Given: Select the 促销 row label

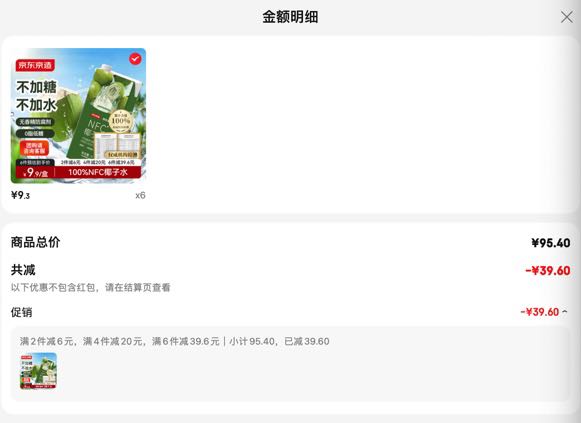Looking at the screenshot, I should click(21, 312).
